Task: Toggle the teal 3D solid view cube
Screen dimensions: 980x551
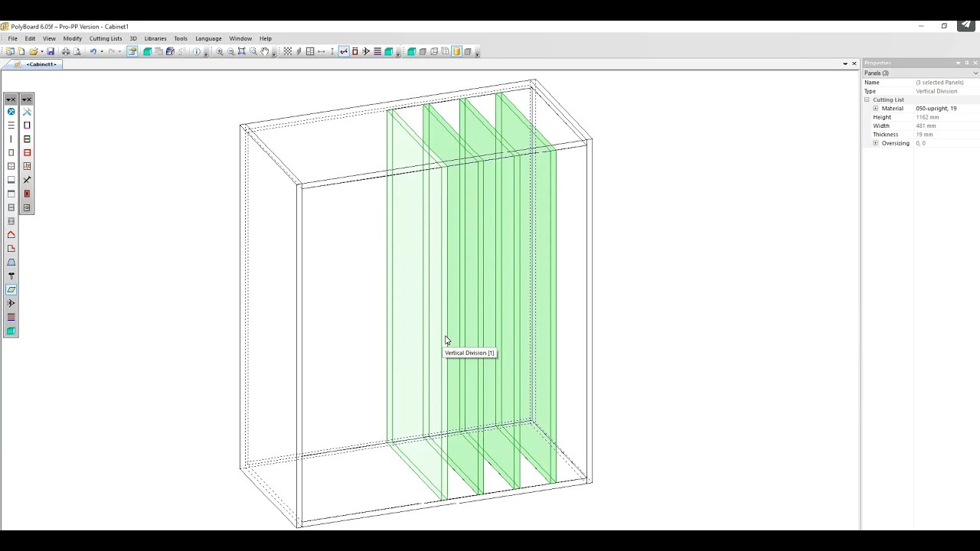Action: 411,51
